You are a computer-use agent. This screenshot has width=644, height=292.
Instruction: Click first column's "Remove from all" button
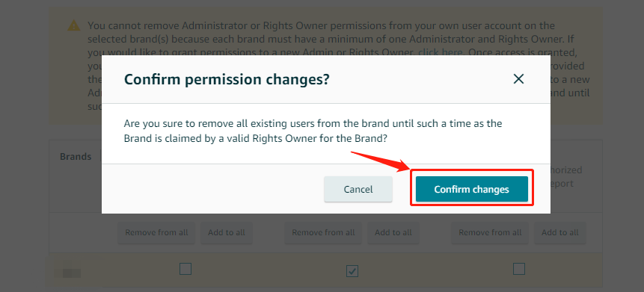(x=156, y=232)
